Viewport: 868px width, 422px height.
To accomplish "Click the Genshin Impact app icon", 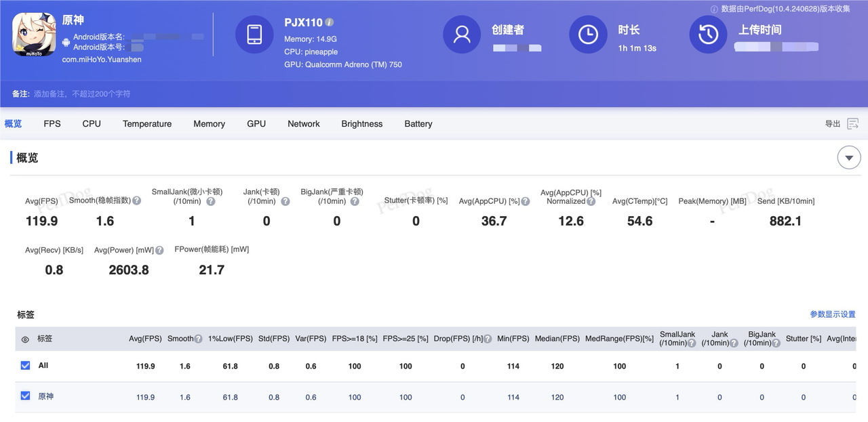I will click(x=34, y=35).
